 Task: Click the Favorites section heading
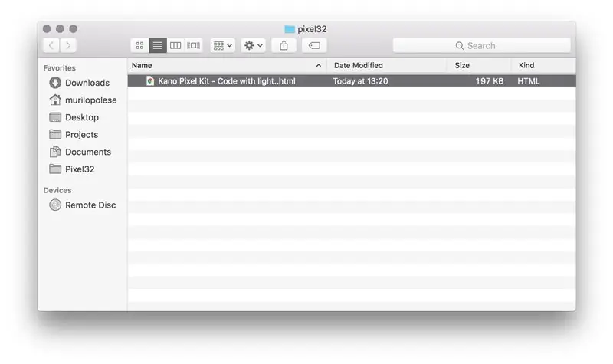point(60,68)
